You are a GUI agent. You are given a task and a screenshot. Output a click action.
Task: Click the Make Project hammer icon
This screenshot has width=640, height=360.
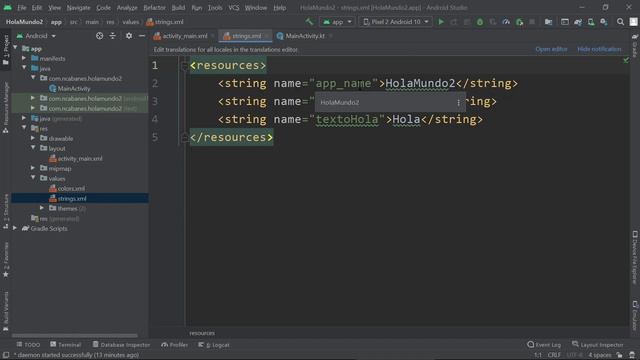(309, 22)
